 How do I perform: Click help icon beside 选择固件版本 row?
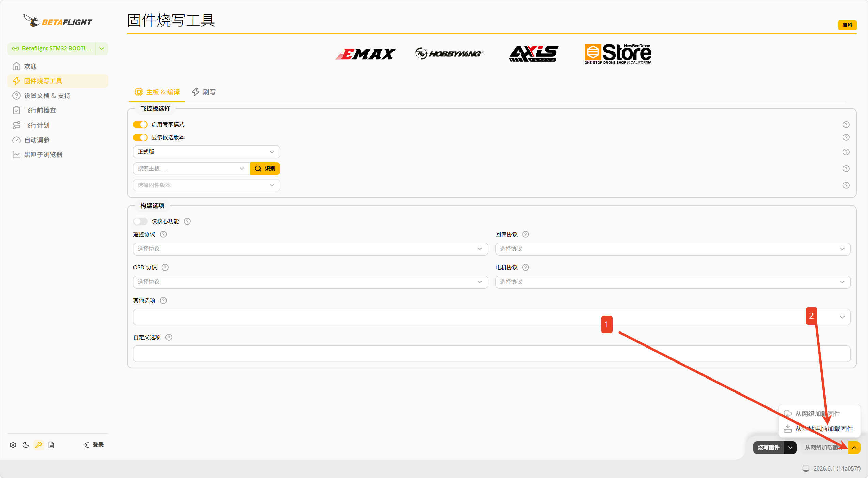coord(846,185)
